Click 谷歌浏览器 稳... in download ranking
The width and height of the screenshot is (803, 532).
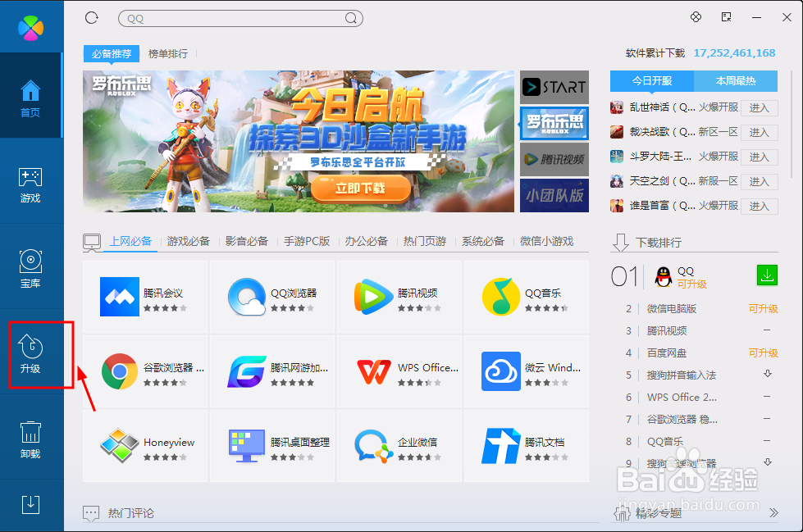[682, 420]
